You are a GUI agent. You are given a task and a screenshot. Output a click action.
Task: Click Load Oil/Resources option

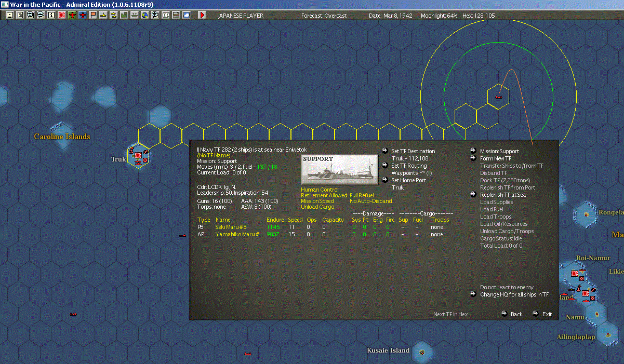tap(503, 224)
